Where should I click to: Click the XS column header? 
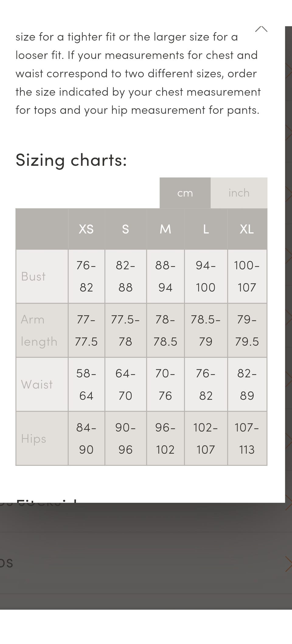click(86, 229)
